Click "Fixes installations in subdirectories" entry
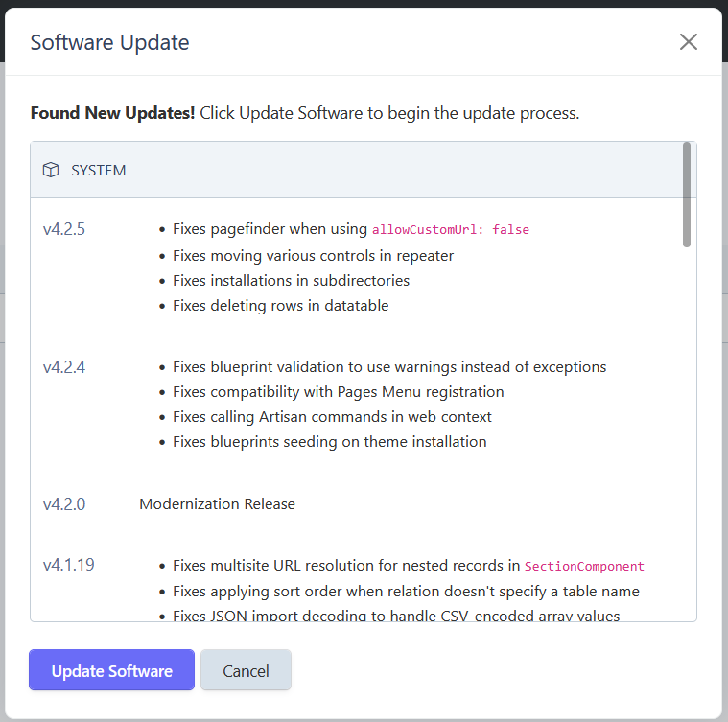The image size is (728, 722). click(291, 281)
